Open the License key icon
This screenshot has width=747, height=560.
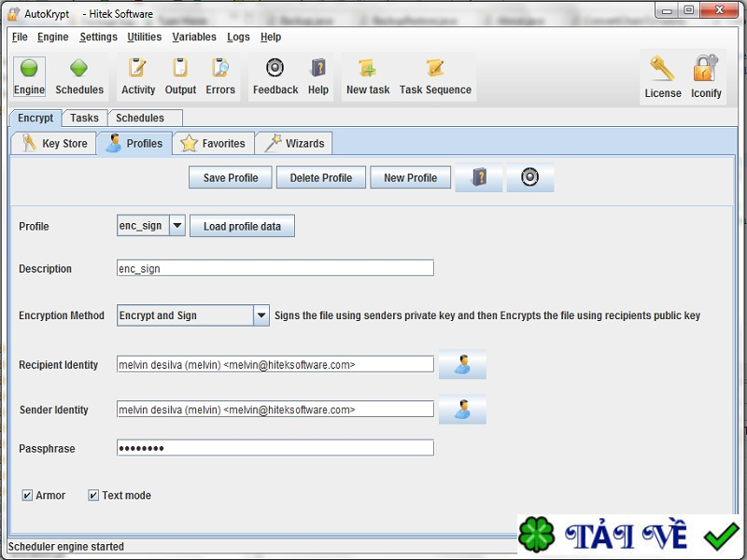pyautogui.click(x=663, y=77)
